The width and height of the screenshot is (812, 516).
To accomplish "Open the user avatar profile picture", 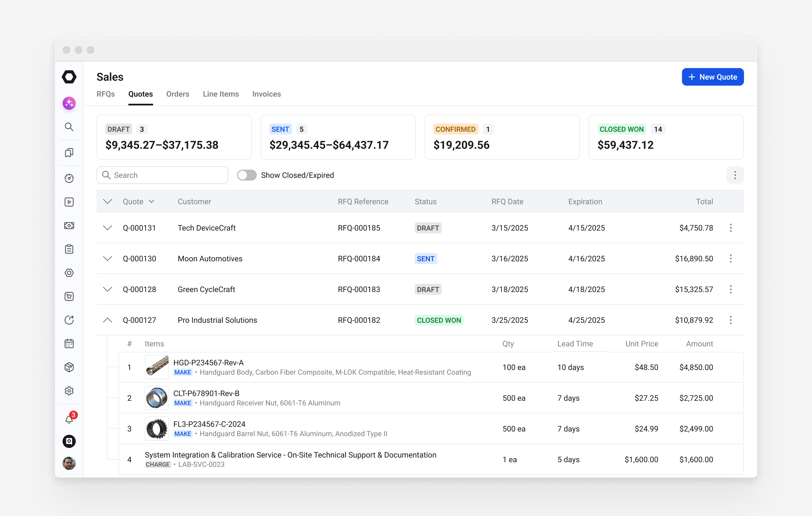I will [x=69, y=463].
